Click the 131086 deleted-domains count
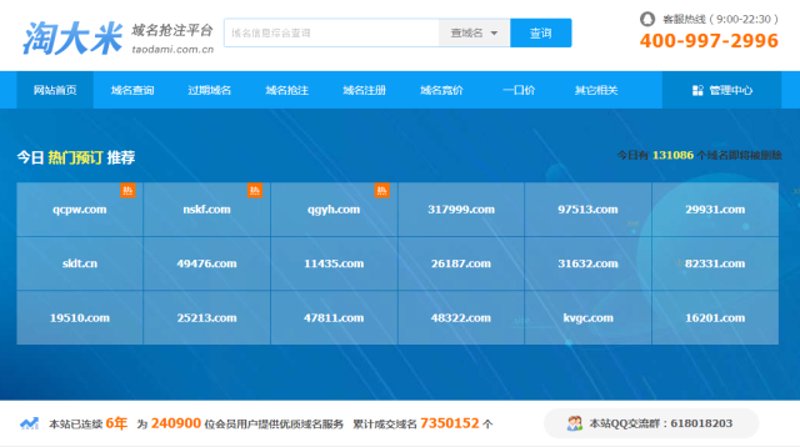The image size is (800, 447). click(673, 155)
